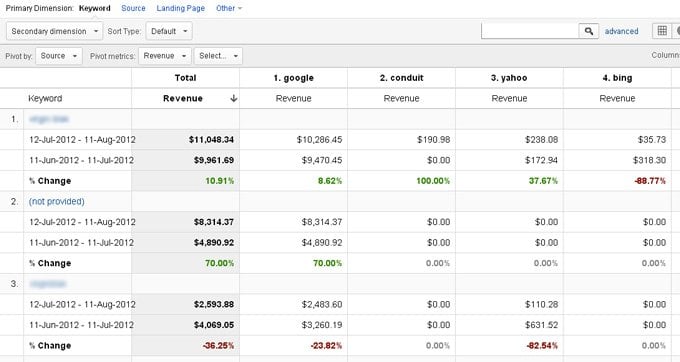The height and width of the screenshot is (362, 680).
Task: Select total revenue value $4,069.05
Action: pos(214,325)
